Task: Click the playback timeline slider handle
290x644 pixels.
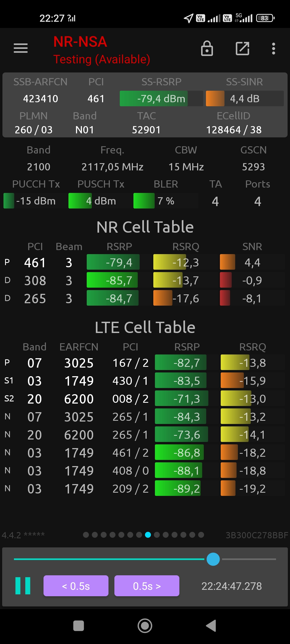Action: pos(213,559)
